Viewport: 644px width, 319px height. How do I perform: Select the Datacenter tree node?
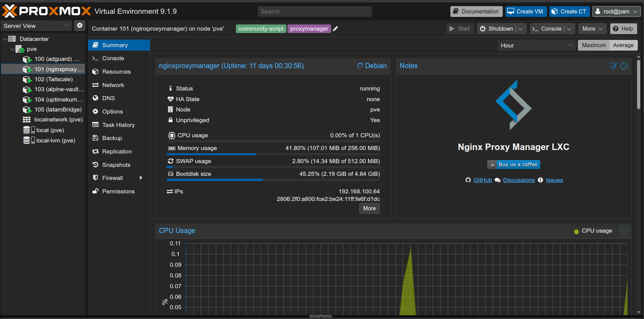pos(34,39)
